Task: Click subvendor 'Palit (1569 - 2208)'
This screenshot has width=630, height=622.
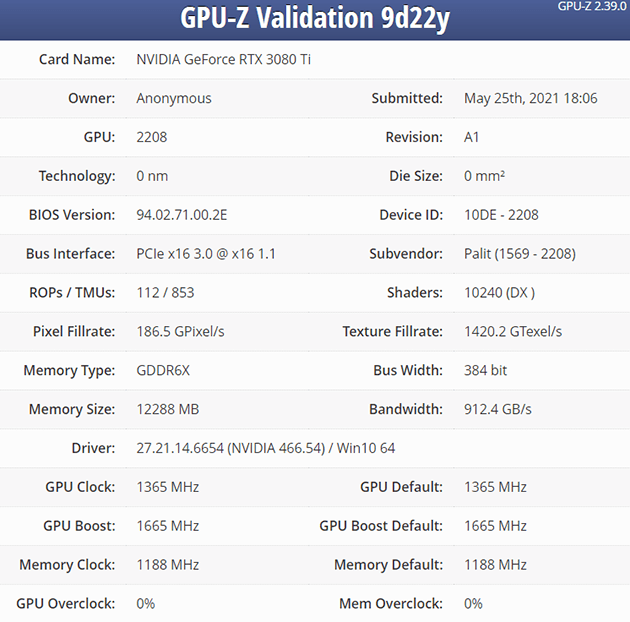Action: pos(520,254)
